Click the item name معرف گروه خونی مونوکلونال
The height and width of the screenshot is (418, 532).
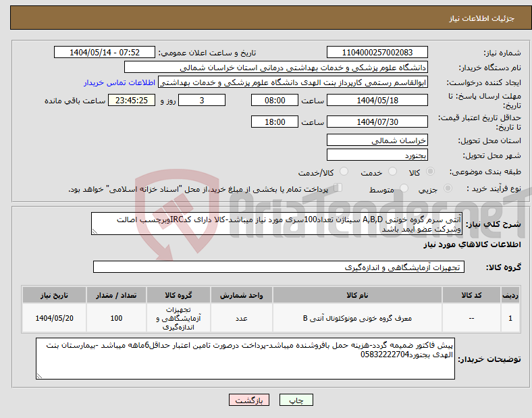[x=357, y=318]
